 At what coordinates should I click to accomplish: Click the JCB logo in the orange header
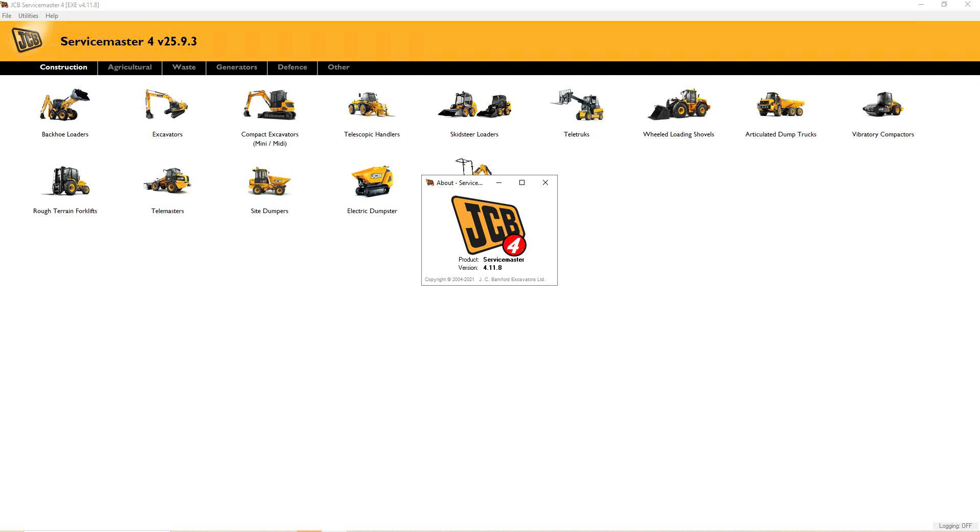click(x=27, y=40)
